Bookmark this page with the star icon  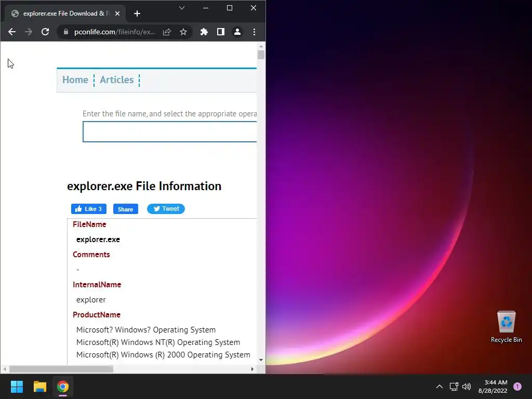(x=183, y=32)
